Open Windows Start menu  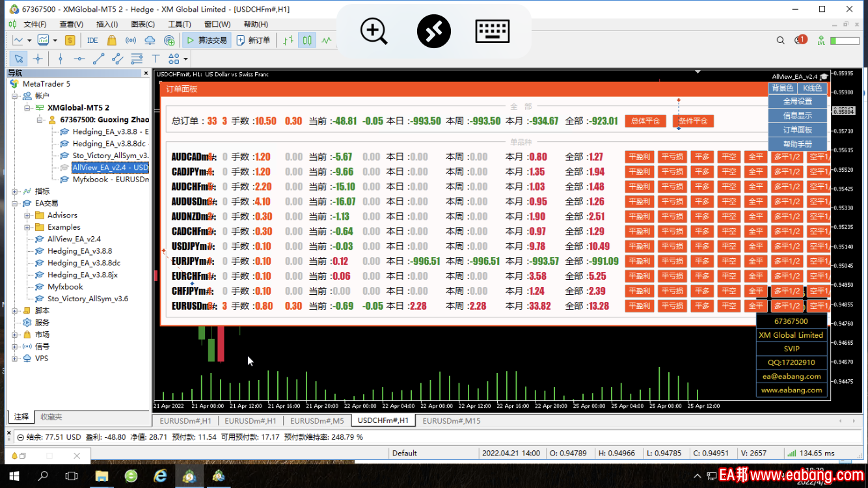(14, 476)
